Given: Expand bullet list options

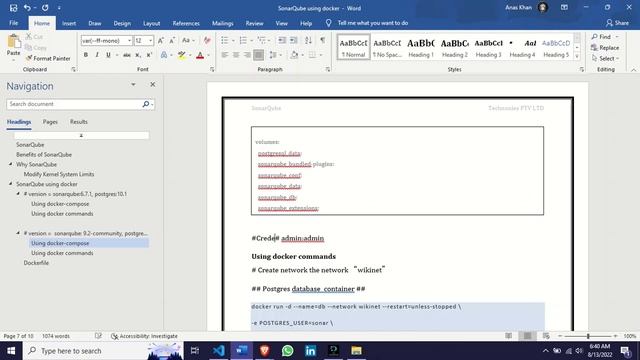Looking at the screenshot, I should [x=233, y=40].
